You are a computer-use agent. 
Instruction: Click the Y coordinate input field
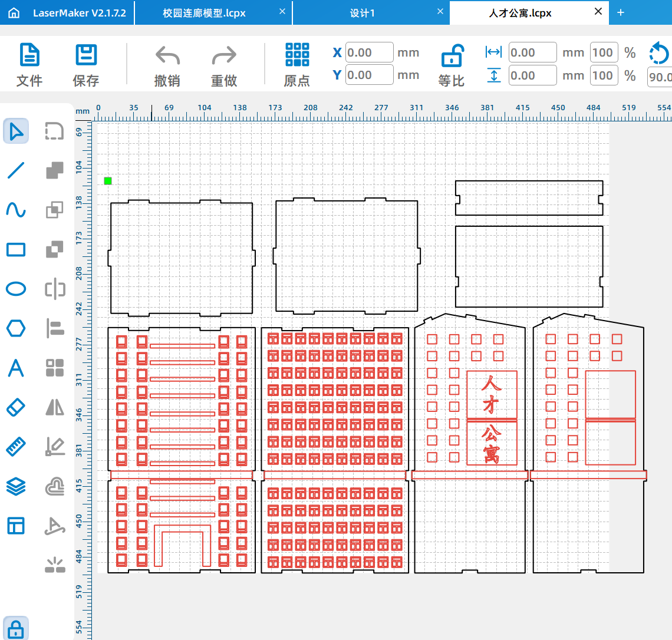click(x=370, y=75)
